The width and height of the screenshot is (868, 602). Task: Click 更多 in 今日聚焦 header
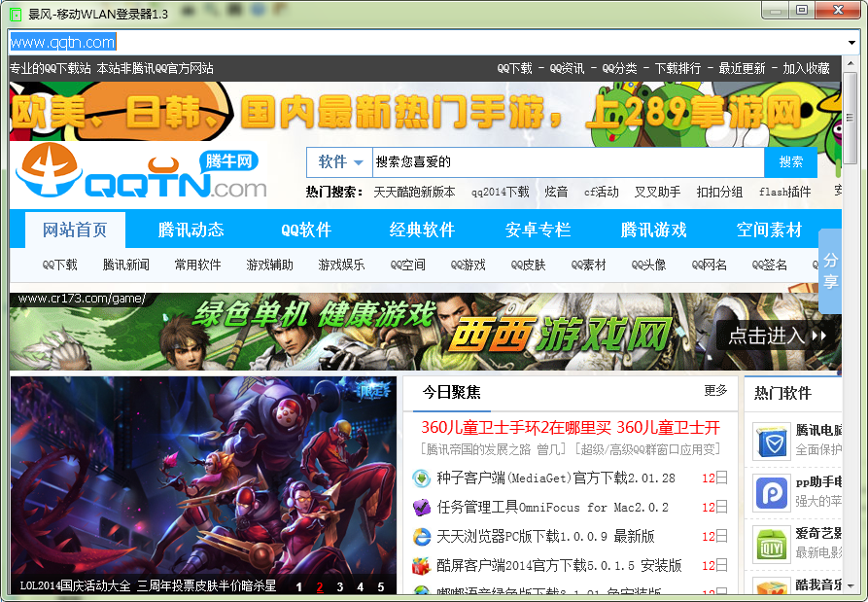715,390
